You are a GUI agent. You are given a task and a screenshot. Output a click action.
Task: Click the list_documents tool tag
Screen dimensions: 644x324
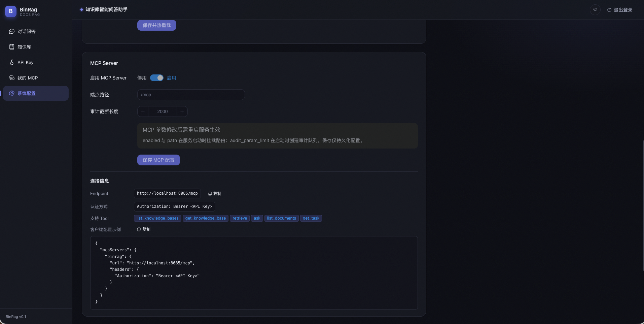click(x=282, y=218)
